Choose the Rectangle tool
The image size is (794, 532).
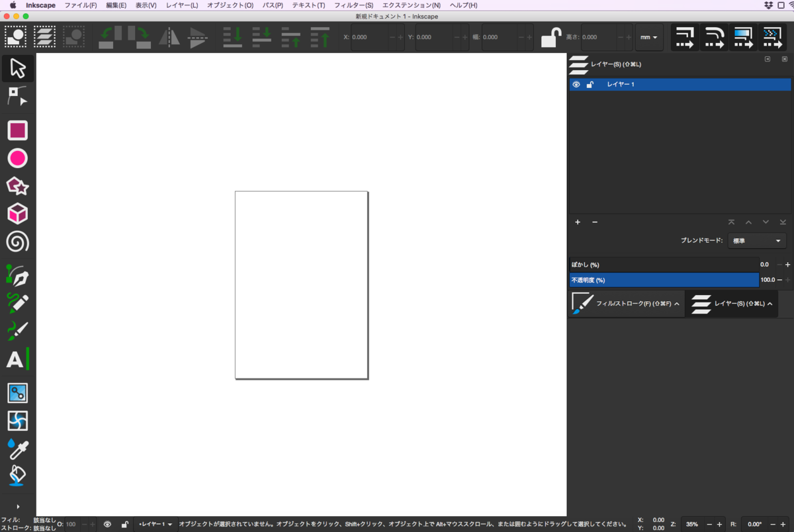(17, 130)
